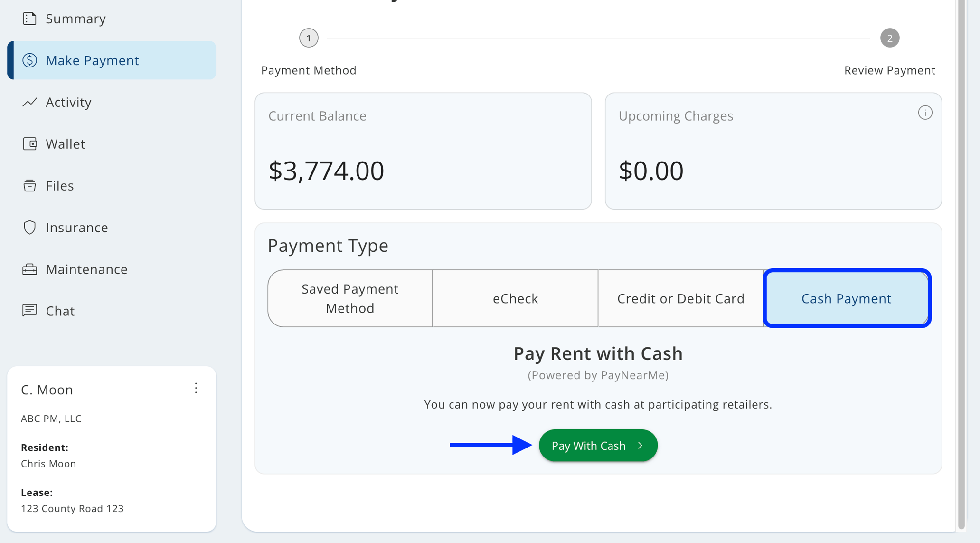Image resolution: width=980 pixels, height=543 pixels.
Task: Click the Upcoming Charges info icon
Action: (x=925, y=113)
